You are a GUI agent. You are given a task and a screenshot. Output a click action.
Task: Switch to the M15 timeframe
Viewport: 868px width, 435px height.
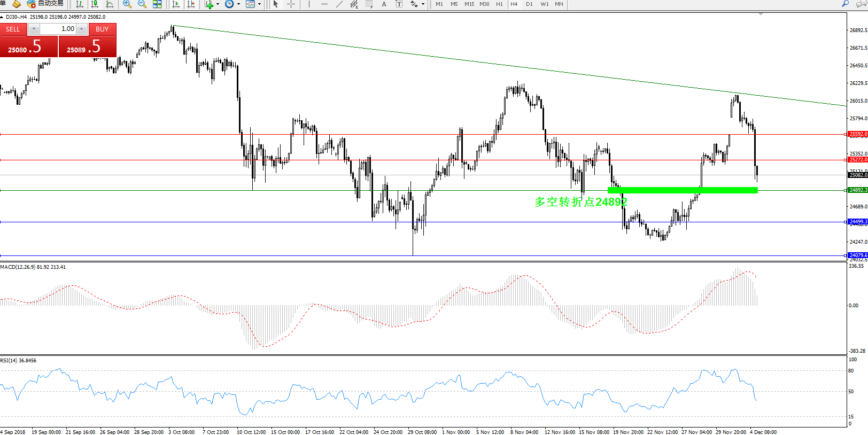tap(469, 4)
